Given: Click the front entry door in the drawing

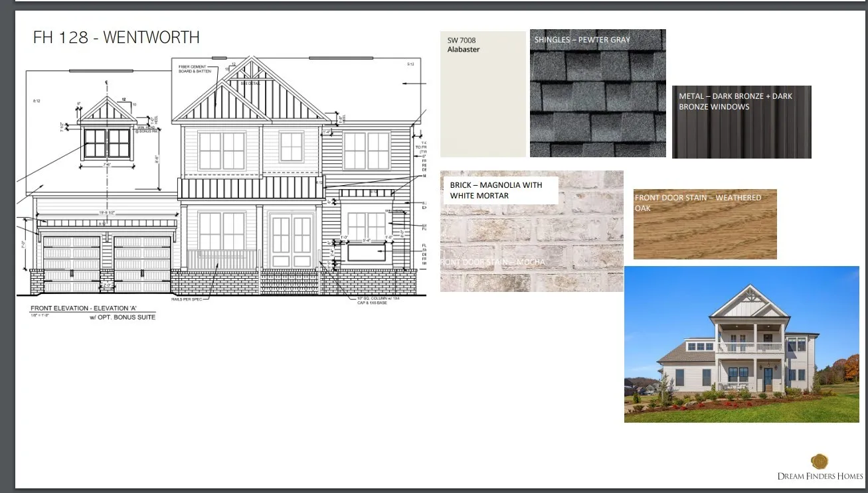Looking at the screenshot, I should [291, 242].
